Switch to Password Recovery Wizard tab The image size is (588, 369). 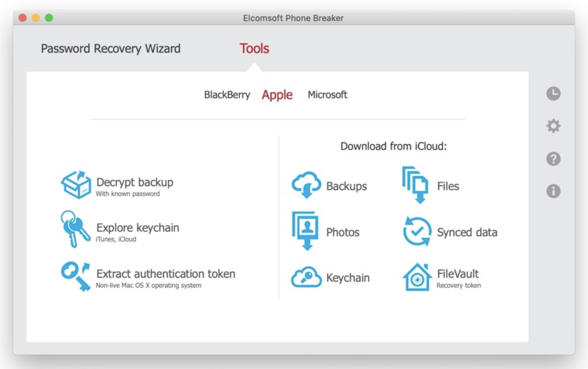click(110, 48)
